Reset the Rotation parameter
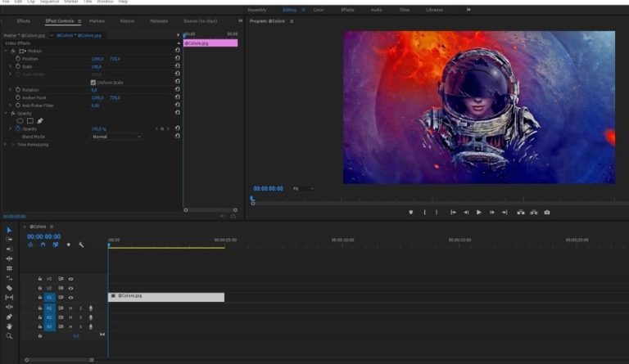This screenshot has width=629, height=364. tap(177, 89)
